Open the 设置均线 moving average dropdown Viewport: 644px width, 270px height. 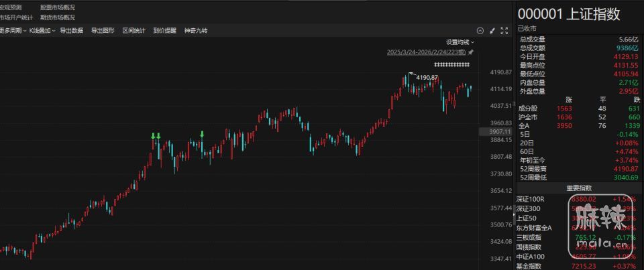[x=460, y=42]
